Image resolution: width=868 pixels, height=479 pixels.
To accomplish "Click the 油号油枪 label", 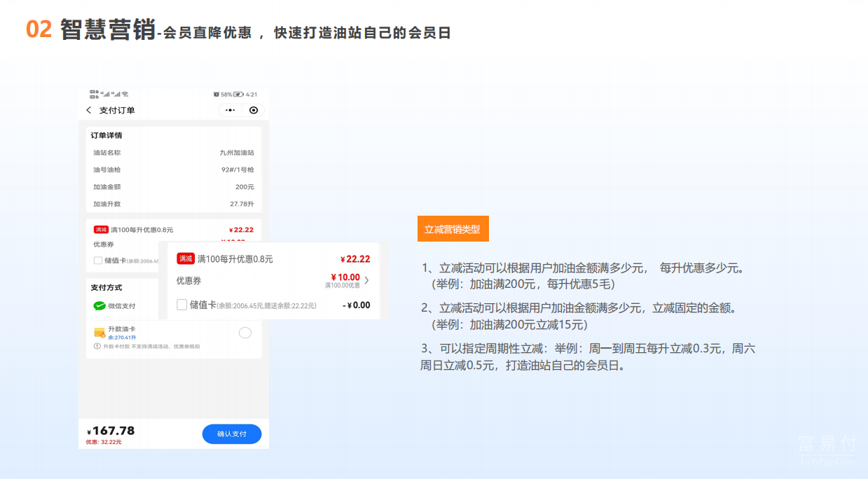I will 107,170.
